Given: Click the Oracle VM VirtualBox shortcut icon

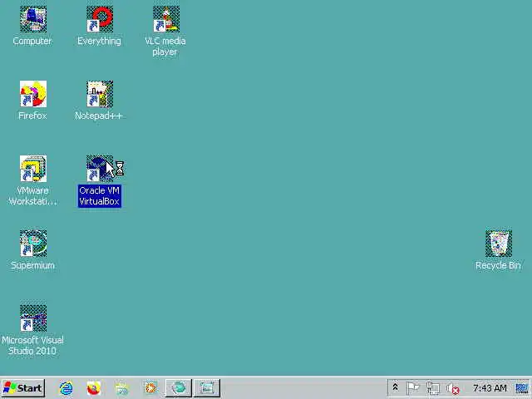Looking at the screenshot, I should [100, 169].
